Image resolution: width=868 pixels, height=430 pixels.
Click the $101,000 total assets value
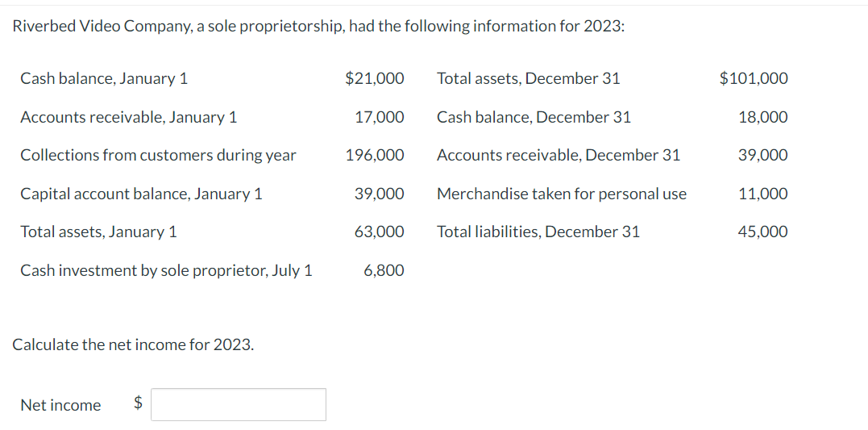tap(754, 79)
